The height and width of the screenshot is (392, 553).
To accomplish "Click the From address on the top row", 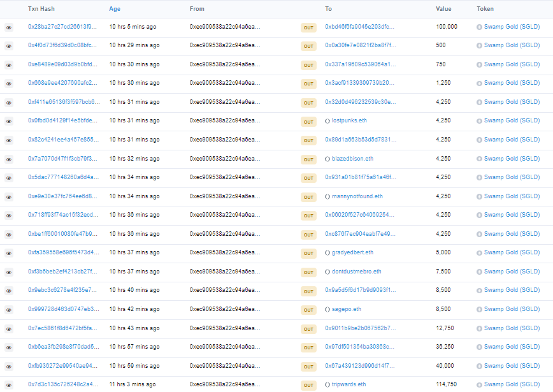I will [x=222, y=27].
